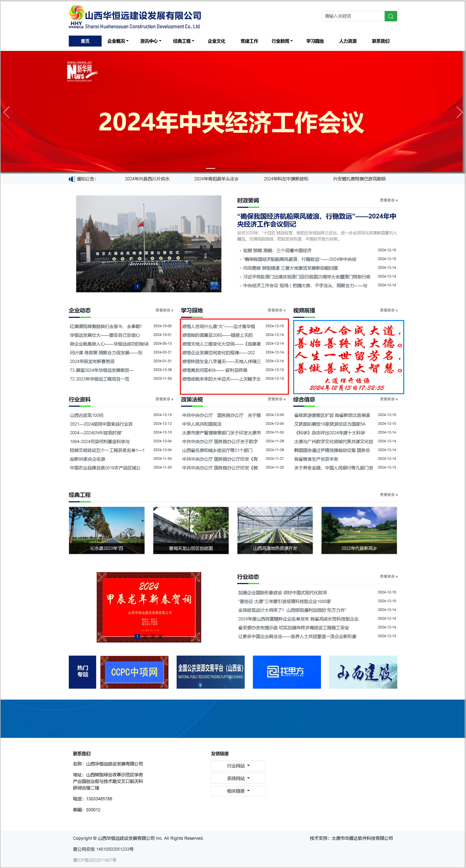Open 全国公共资源交易平台 banner
This screenshot has width=466, height=868.
point(211,672)
